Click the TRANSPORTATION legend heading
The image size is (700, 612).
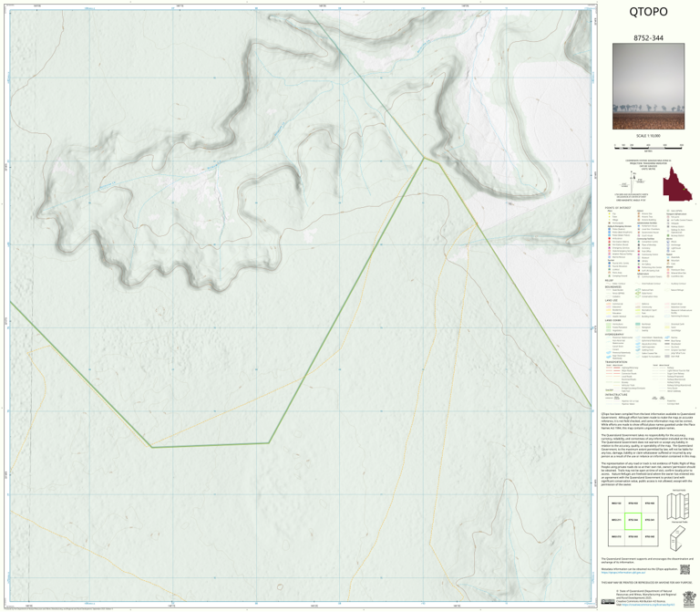click(x=616, y=362)
